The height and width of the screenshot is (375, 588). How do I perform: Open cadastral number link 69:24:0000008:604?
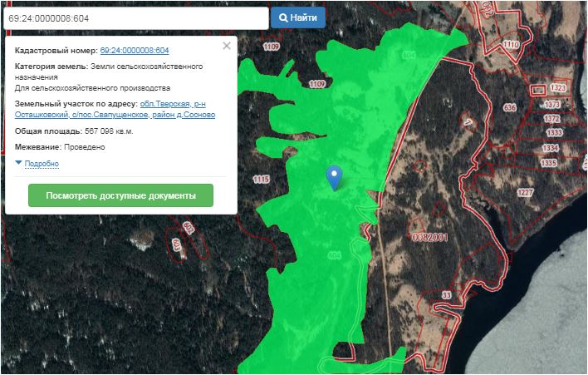point(134,51)
